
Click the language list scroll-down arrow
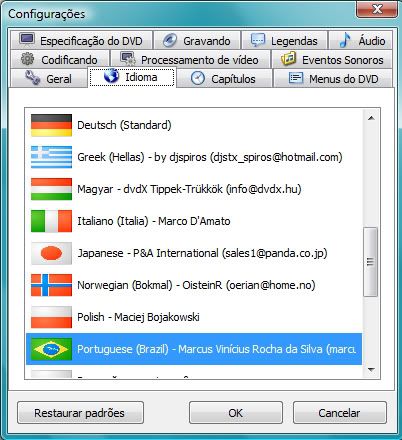point(371,369)
